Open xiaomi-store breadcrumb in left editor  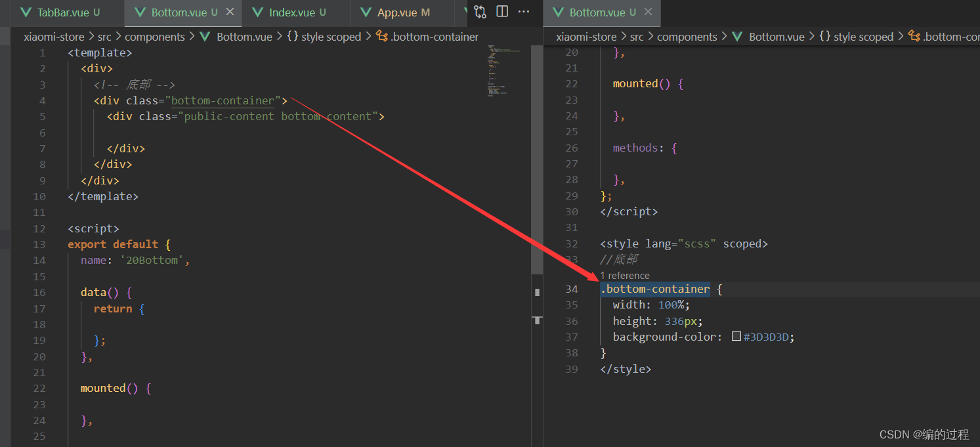[54, 37]
